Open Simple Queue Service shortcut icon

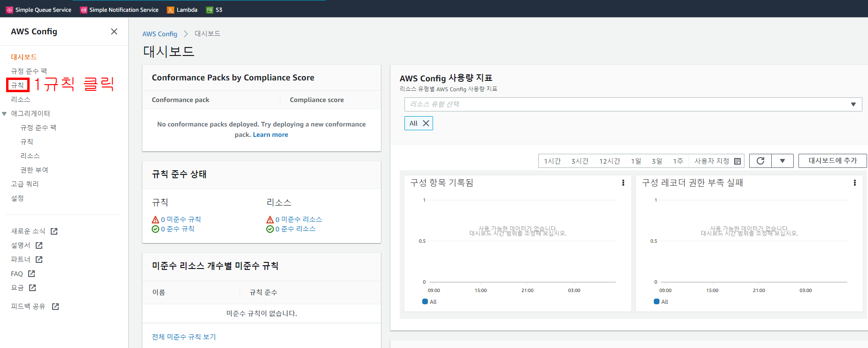point(9,10)
